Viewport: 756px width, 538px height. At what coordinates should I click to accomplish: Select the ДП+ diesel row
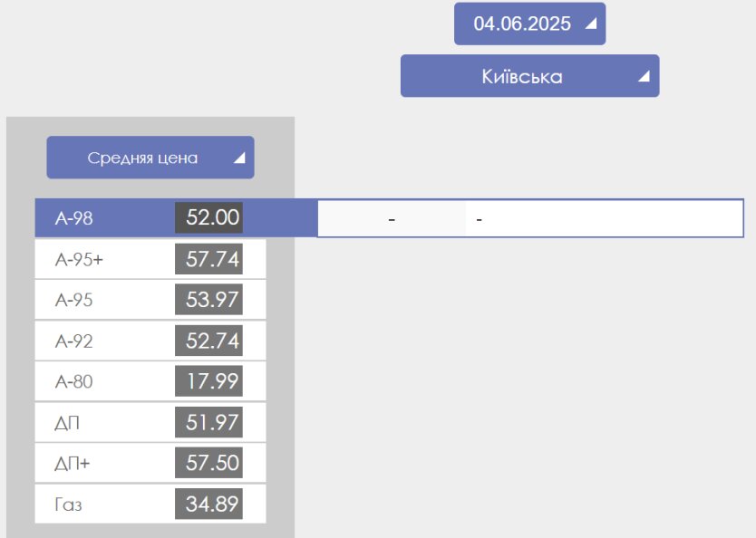[150, 463]
